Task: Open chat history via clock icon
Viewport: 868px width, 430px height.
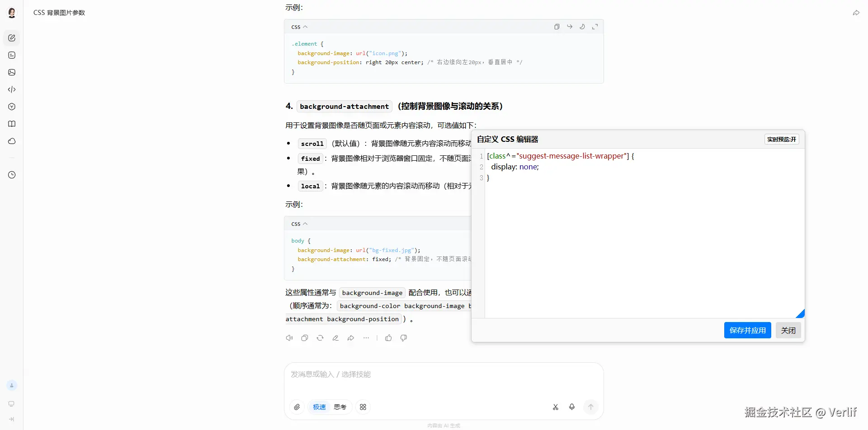Action: tap(12, 175)
